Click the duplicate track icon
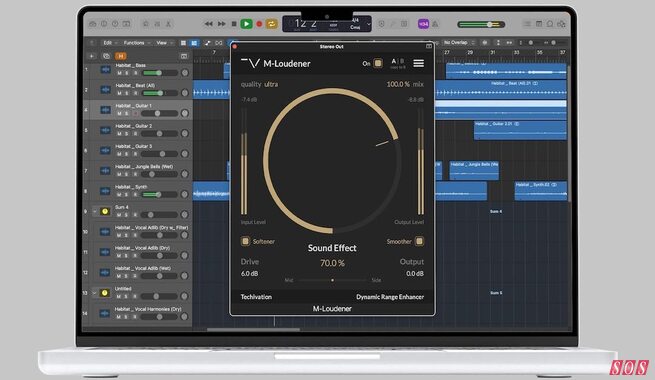This screenshot has height=380, width=655. (106, 56)
